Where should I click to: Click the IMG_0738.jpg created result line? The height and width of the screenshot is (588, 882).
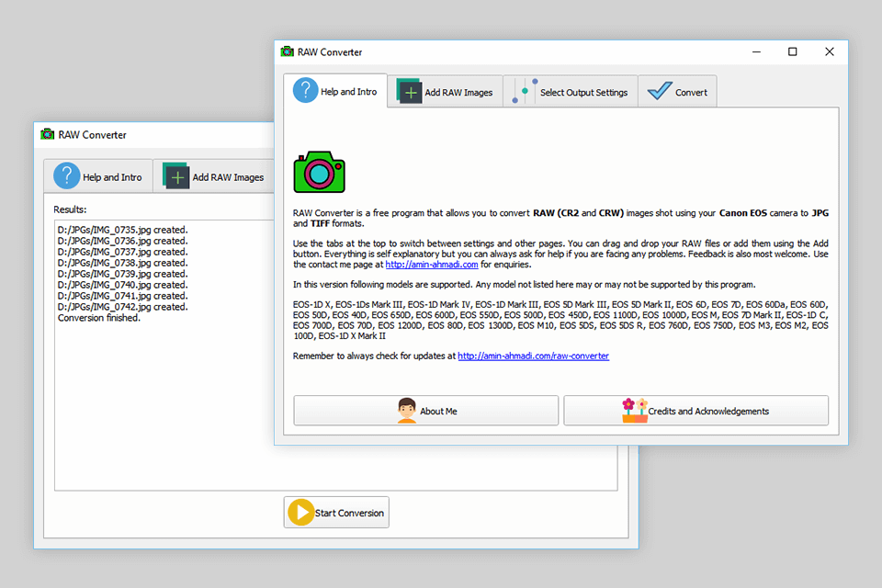click(x=122, y=263)
